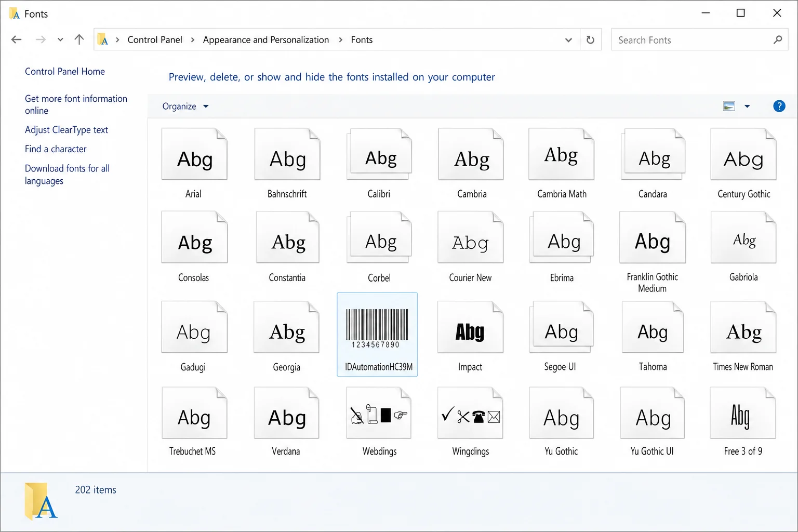Go forward with the Forward arrow
Image resolution: width=798 pixels, height=532 pixels.
coord(41,39)
